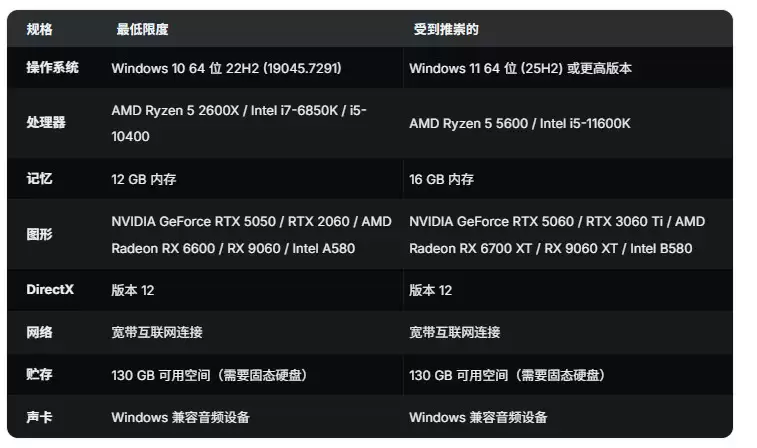Click the Windows 10 64 位 22H2 cell
The image size is (757, 448).
click(226, 68)
